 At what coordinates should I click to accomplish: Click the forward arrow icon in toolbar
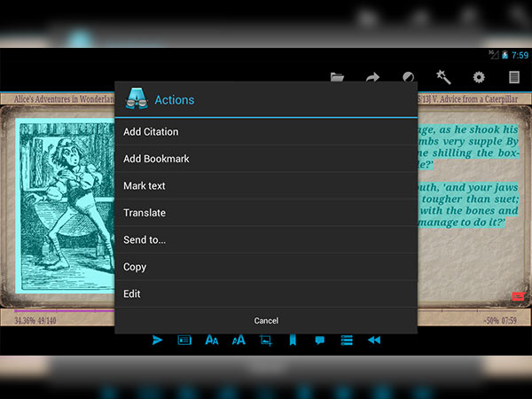[372, 77]
